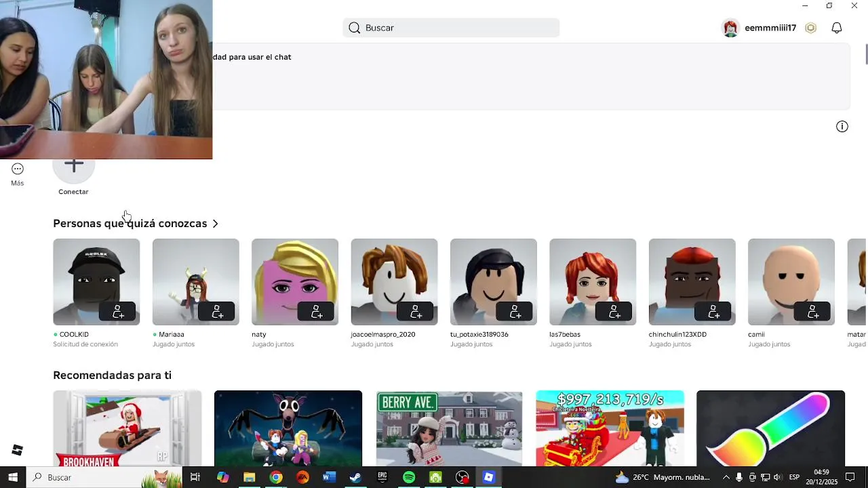The height and width of the screenshot is (488, 868).
Task: Open the weather widget showing 26°C
Action: pos(662,477)
